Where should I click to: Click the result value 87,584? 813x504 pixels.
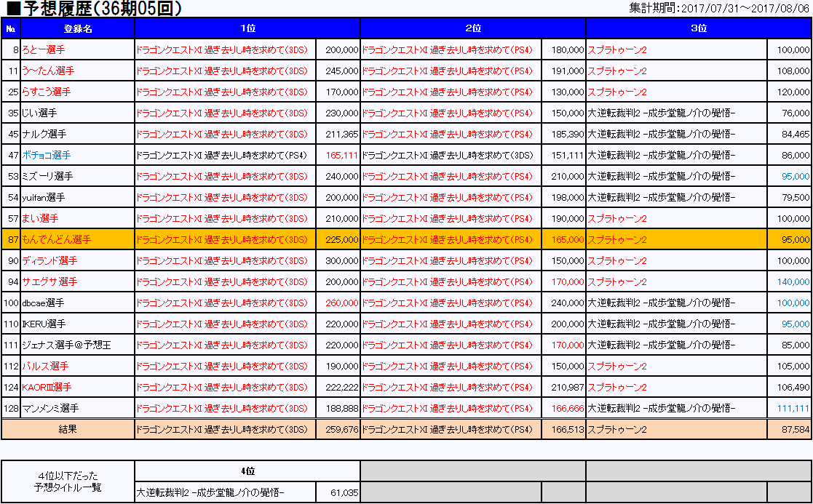pos(796,430)
